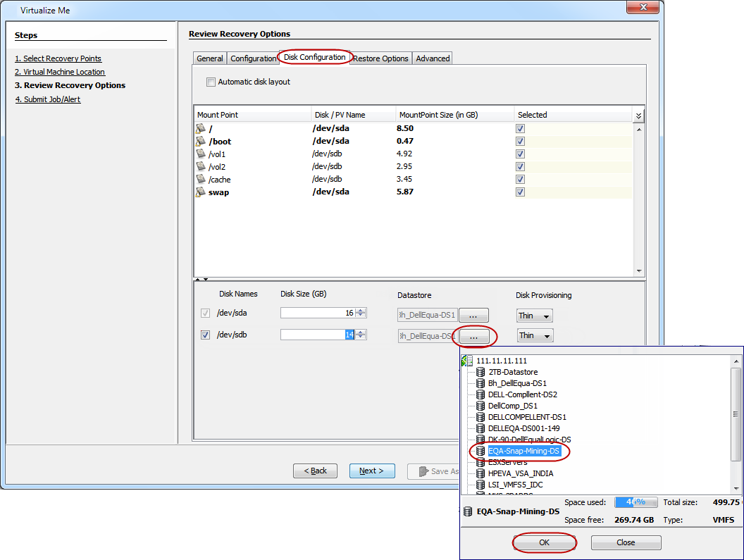
Task: Click the swap mount point icon
Action: click(201, 192)
